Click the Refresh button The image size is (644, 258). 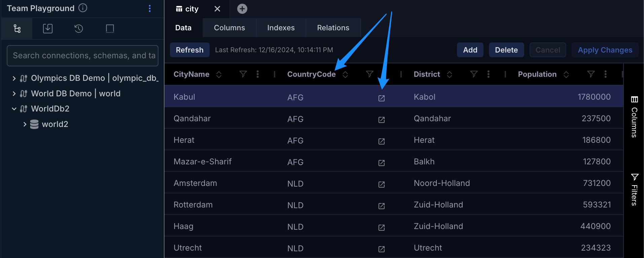pos(189,50)
